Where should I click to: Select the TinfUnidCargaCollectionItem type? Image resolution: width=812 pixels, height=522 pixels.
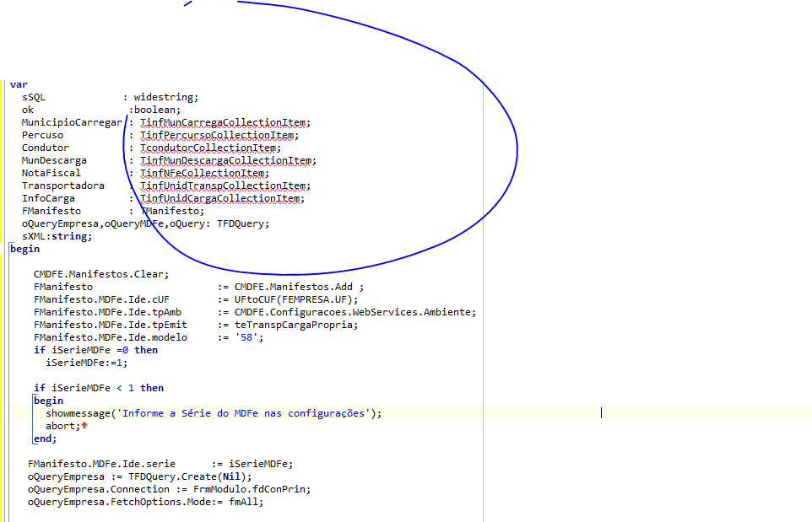222,198
